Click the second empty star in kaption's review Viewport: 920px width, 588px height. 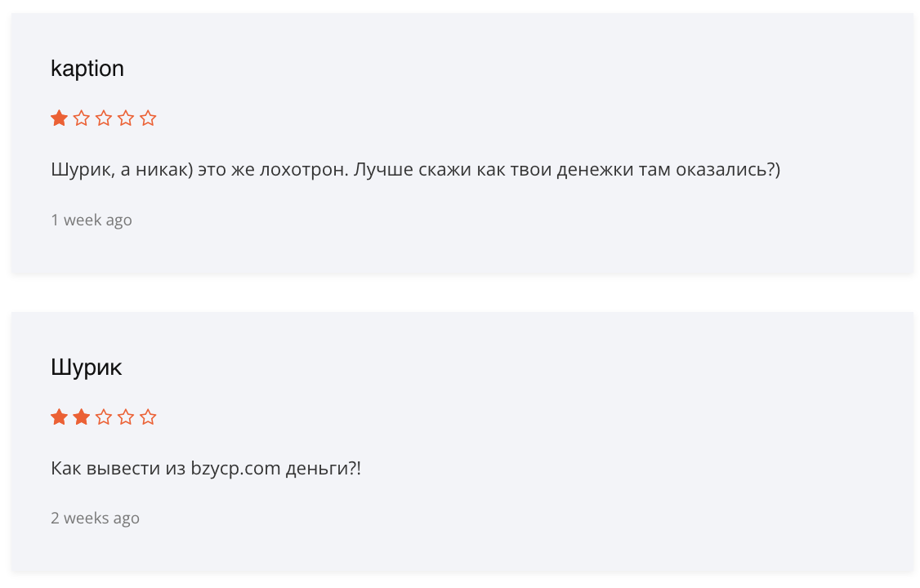(x=81, y=118)
